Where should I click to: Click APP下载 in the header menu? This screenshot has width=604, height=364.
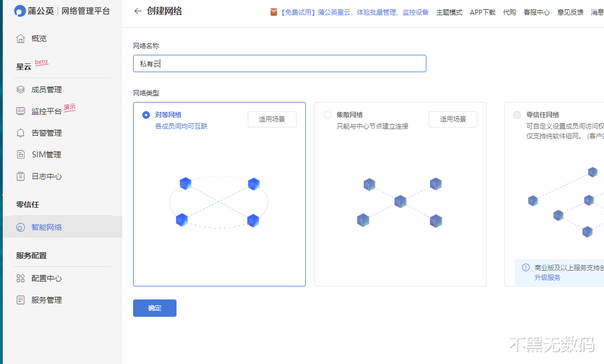(x=482, y=11)
